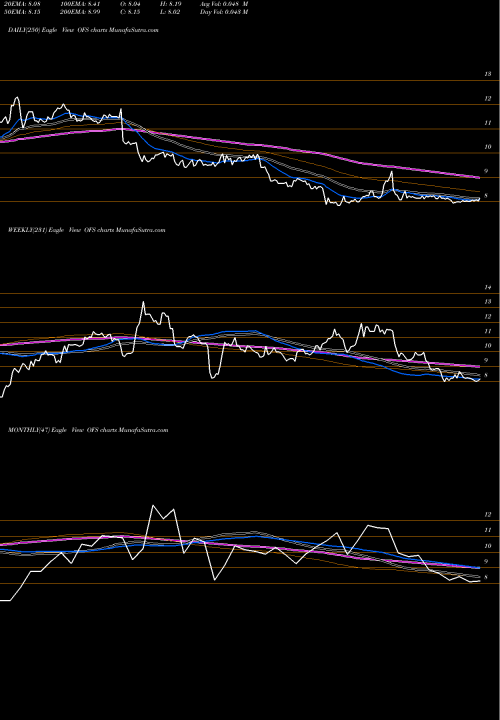Click the 11 price label on weekly chart
The width and height of the screenshot is (500, 720).
pos(488,331)
